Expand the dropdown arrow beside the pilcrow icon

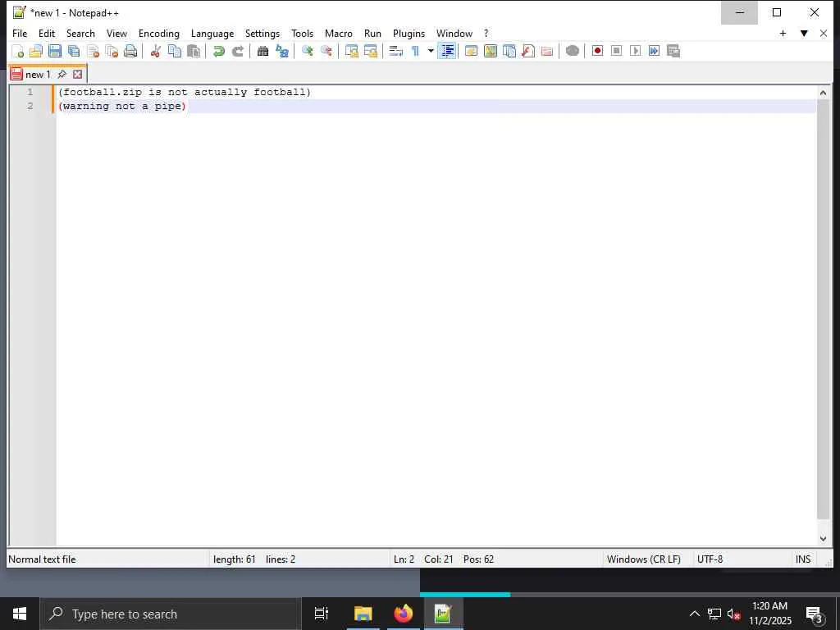coord(431,51)
